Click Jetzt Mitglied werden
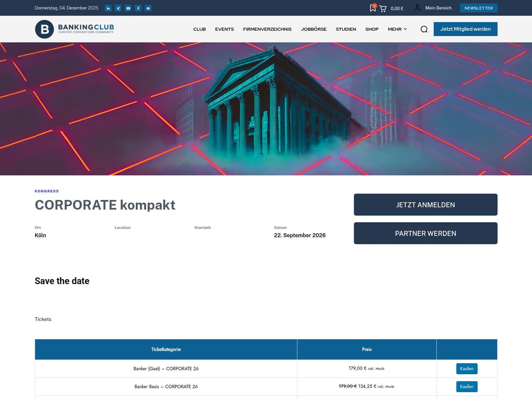The width and height of the screenshot is (532, 399). (x=465, y=29)
